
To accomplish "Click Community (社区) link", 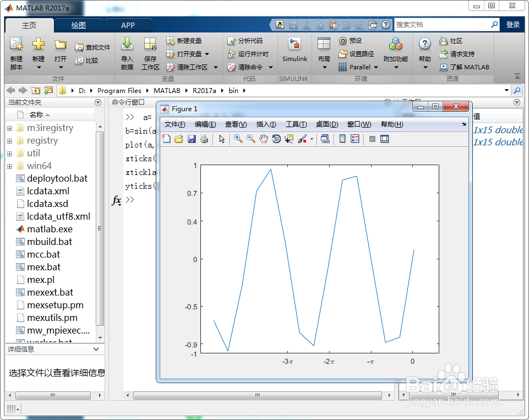I will [x=451, y=41].
